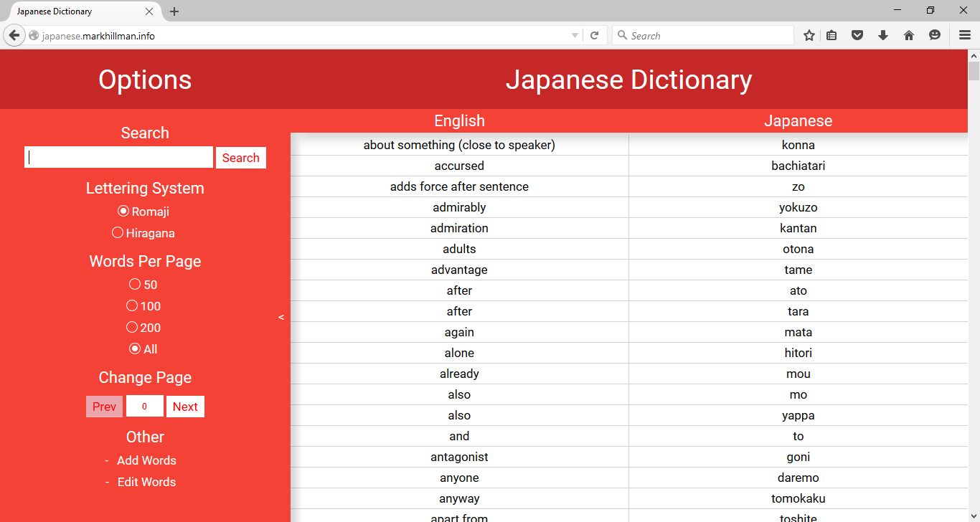Focus the browser Search field
980x522 pixels.
[703, 36]
